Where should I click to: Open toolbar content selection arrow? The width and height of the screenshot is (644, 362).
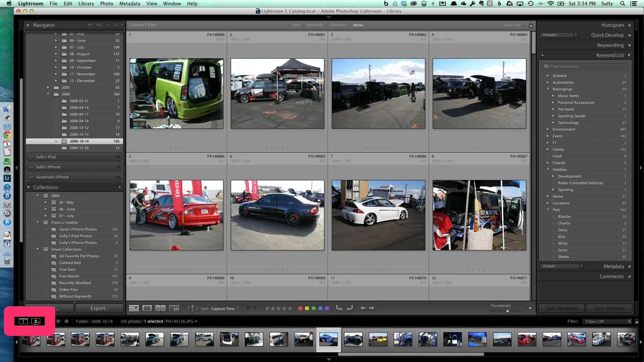[x=530, y=308]
